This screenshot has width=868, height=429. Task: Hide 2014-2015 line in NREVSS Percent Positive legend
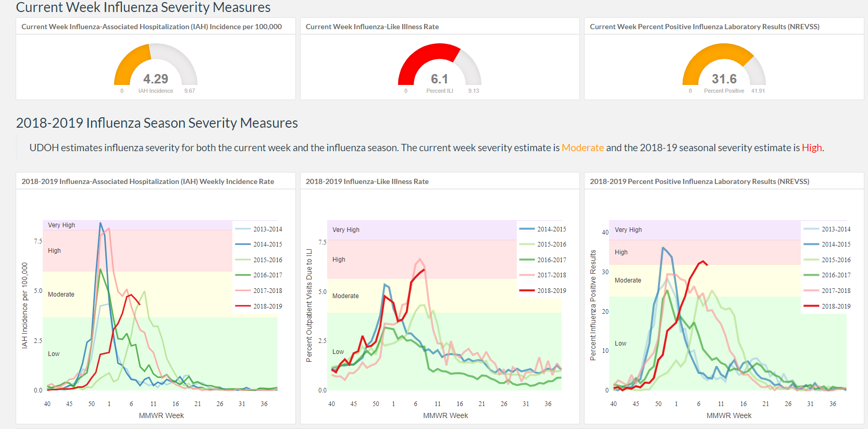pyautogui.click(x=827, y=244)
